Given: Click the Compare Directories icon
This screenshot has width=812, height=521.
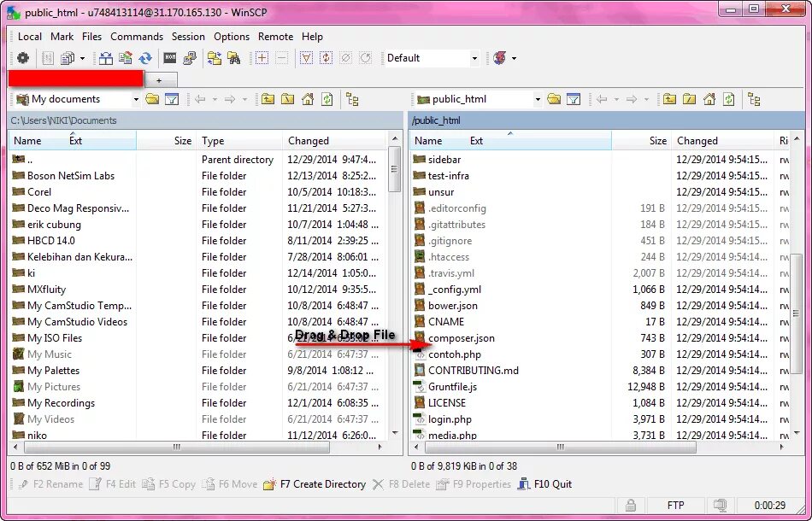Looking at the screenshot, I should [x=106, y=58].
